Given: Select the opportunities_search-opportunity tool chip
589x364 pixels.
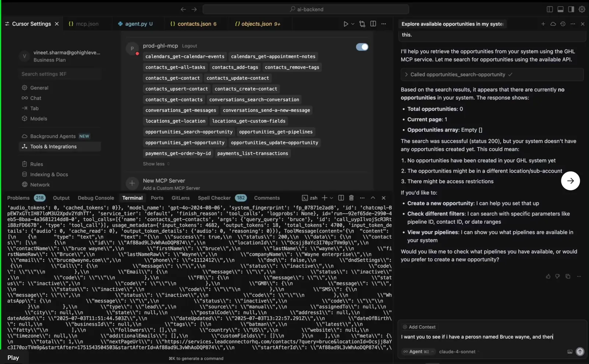Looking at the screenshot, I should click(x=189, y=132).
